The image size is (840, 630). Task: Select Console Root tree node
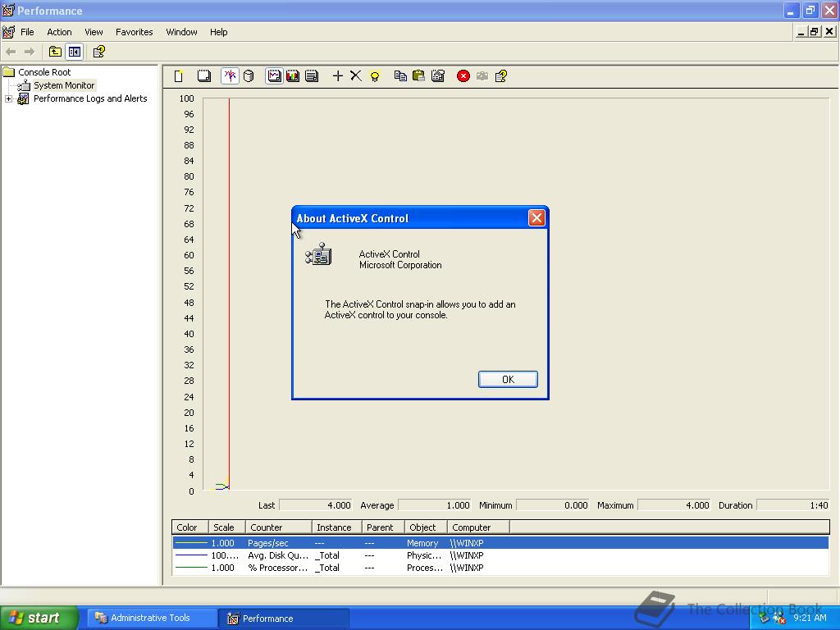point(44,72)
